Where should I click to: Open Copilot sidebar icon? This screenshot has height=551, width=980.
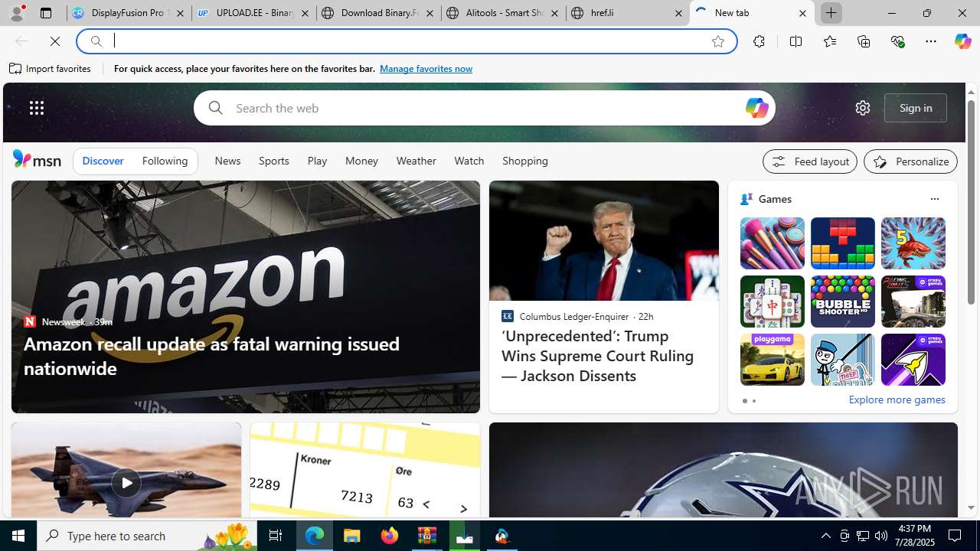point(962,41)
